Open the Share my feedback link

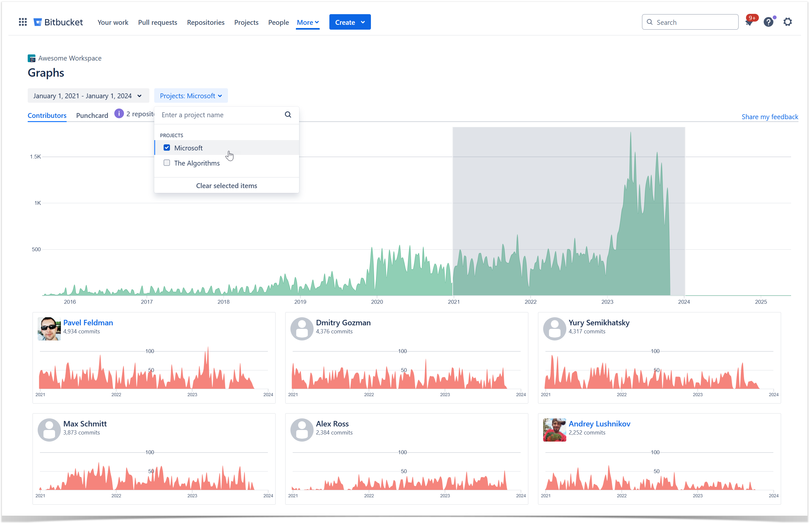[770, 117]
